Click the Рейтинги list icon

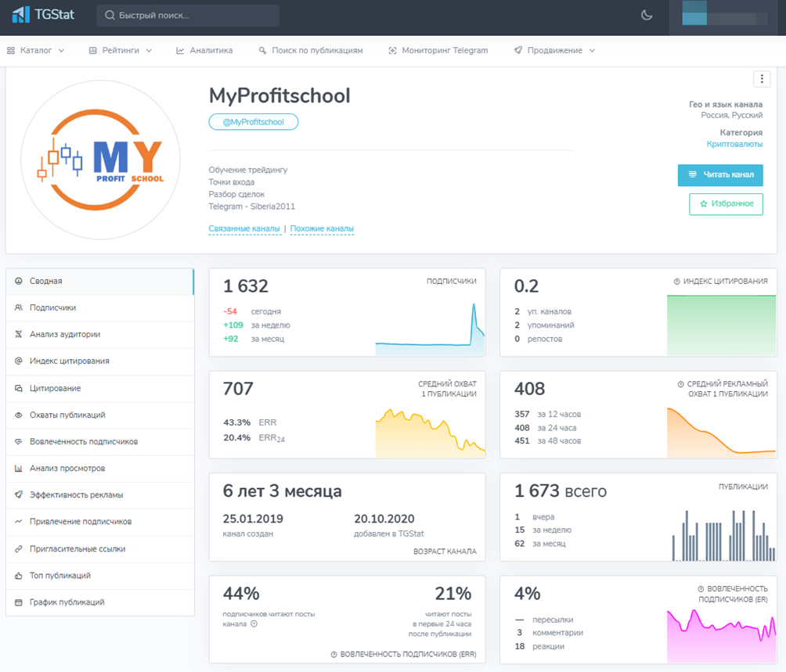tap(92, 51)
